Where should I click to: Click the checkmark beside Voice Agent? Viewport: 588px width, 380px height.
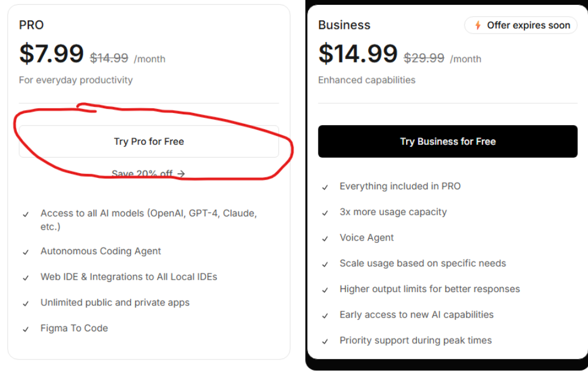pyautogui.click(x=325, y=239)
